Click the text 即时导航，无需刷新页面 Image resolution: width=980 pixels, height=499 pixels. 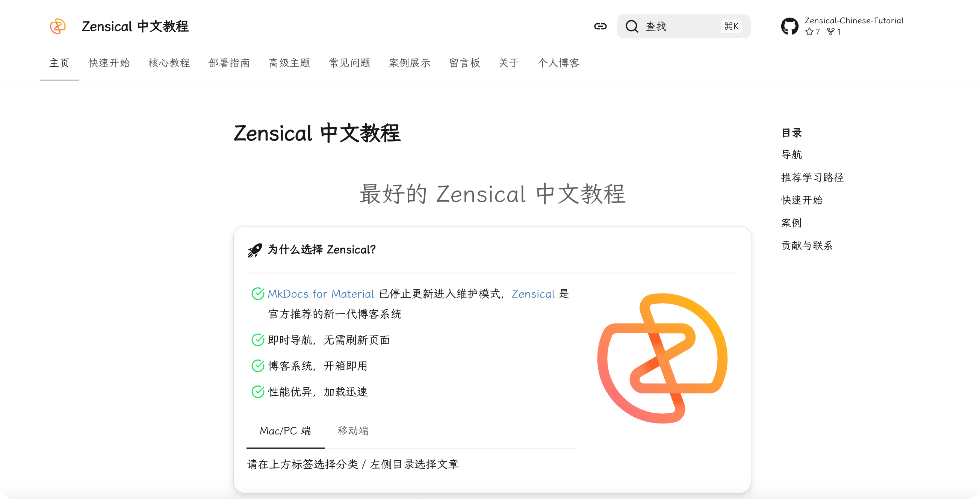tap(329, 340)
